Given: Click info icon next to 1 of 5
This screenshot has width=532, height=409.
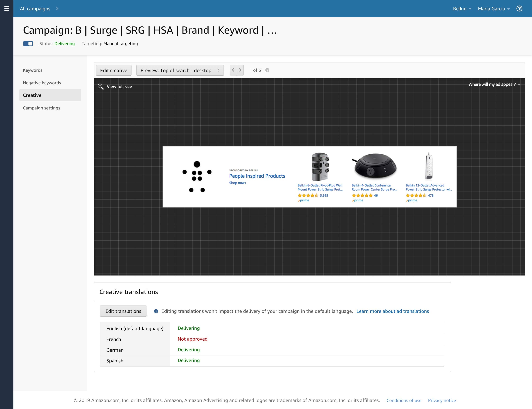Looking at the screenshot, I should pyautogui.click(x=267, y=70).
